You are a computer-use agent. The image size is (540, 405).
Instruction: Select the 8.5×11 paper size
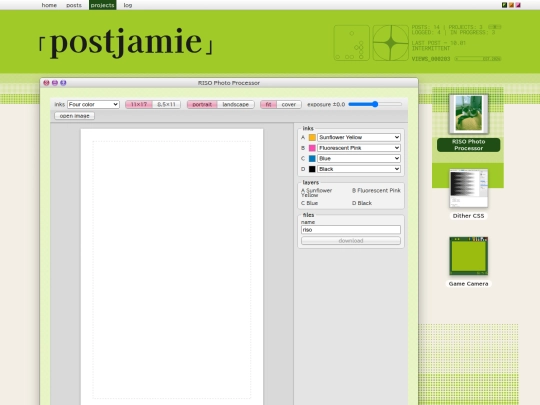tap(166, 104)
